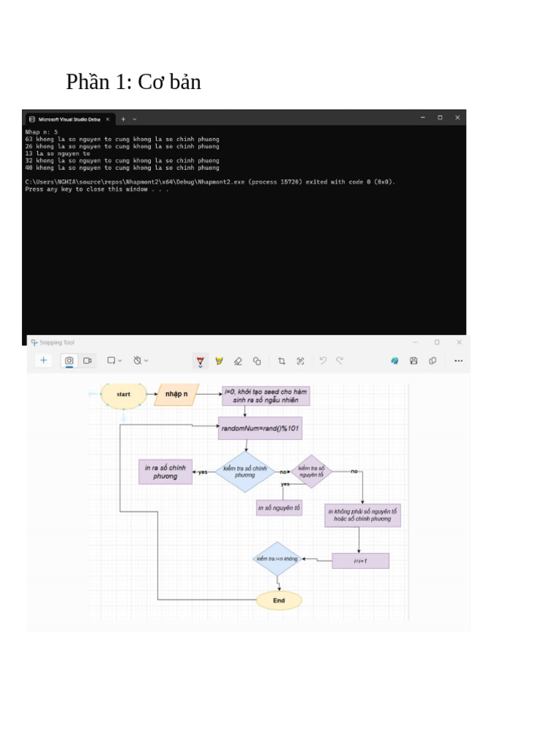This screenshot has height=747, width=560.
Task: Open the shapes tool
Action: point(257,361)
